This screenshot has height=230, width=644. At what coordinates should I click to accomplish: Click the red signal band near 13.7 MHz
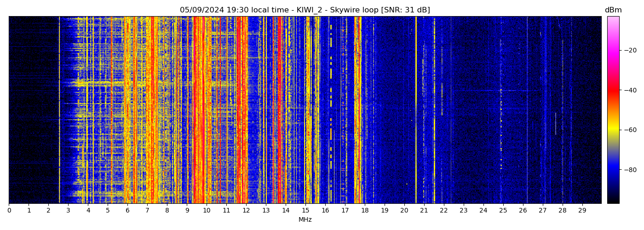279,110
